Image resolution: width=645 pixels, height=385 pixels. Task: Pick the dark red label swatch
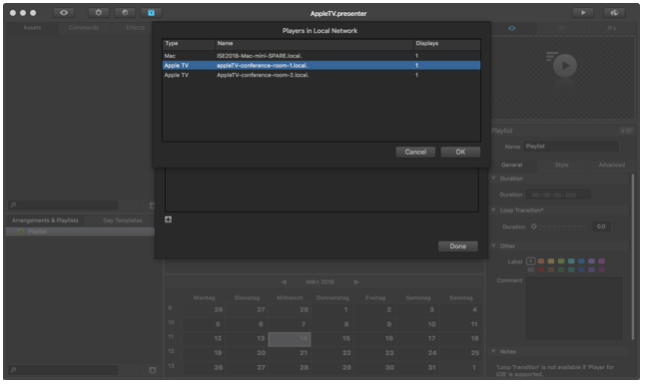[541, 270]
